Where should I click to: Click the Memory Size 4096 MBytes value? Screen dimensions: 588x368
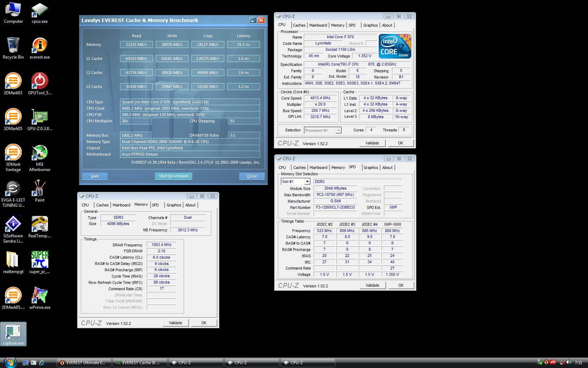tap(118, 224)
